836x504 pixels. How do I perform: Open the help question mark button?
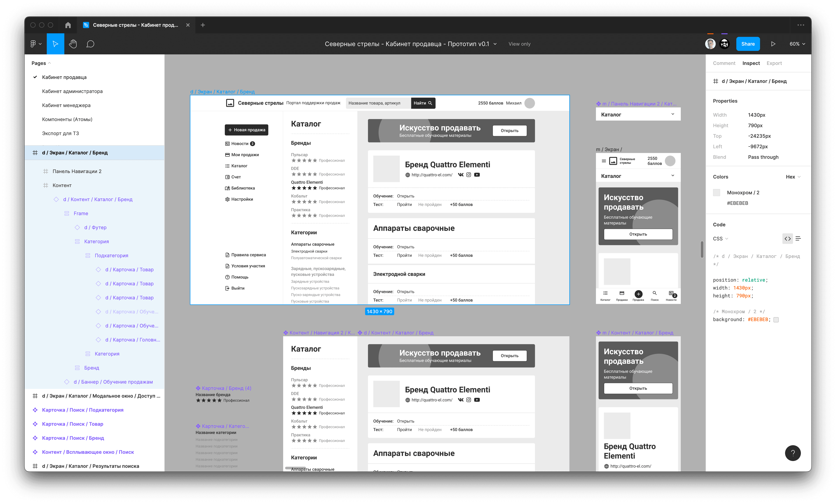point(793,453)
